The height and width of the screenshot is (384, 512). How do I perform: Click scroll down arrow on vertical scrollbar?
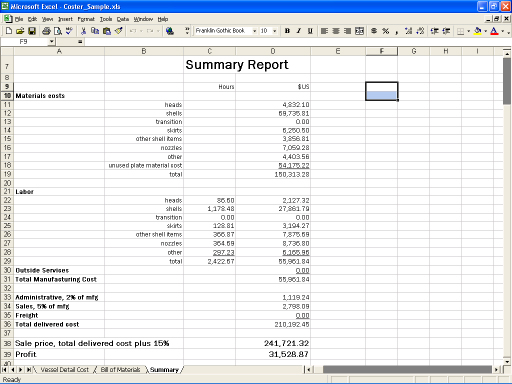[x=507, y=361]
